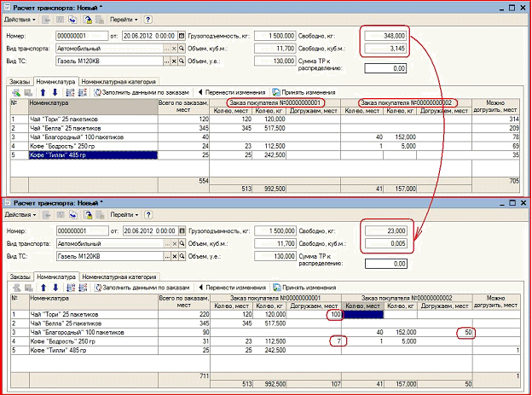The image size is (532, 396).
Task: Click Принять изменения above the 711-total table
Action: (x=304, y=288)
